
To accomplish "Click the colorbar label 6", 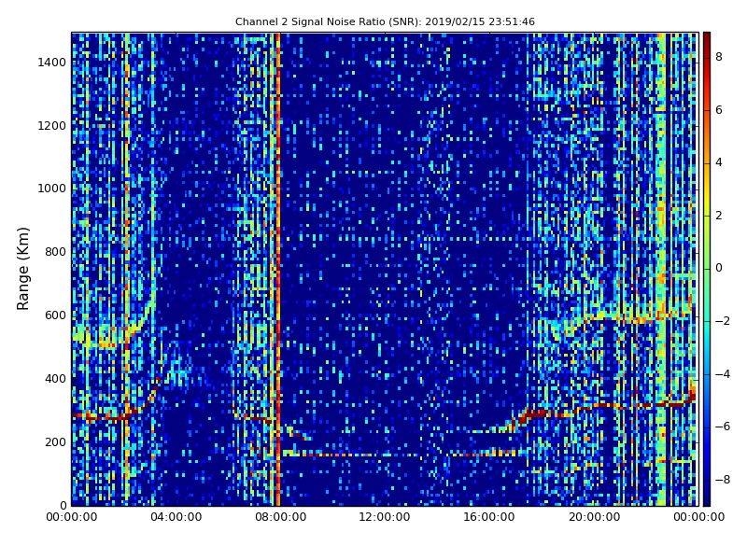I will (x=719, y=110).
